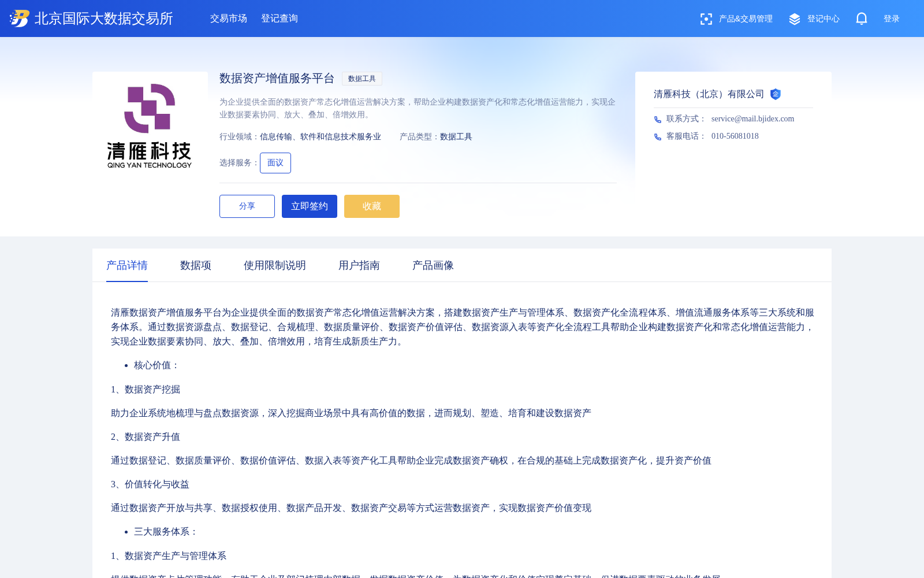Click the enterprise verified shield badge

(776, 94)
